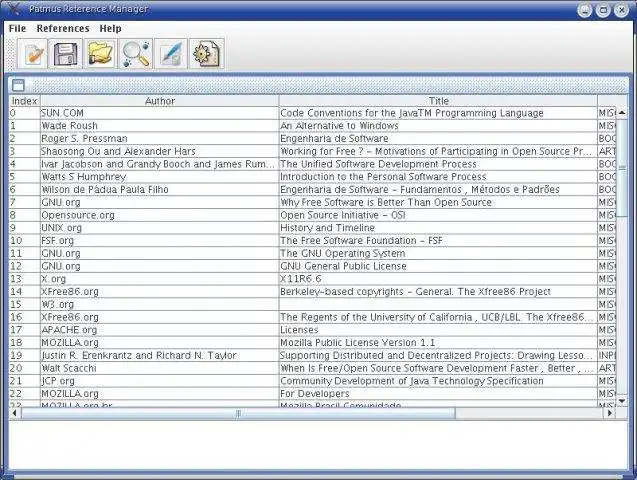Search references using the magnifying glass icon
This screenshot has width=637, height=480.
click(x=136, y=54)
